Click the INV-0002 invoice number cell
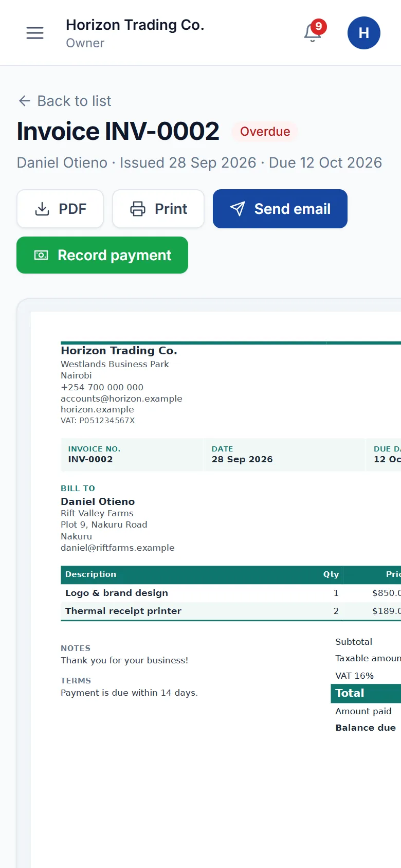Screen dimensions: 401x868 click(x=132, y=455)
